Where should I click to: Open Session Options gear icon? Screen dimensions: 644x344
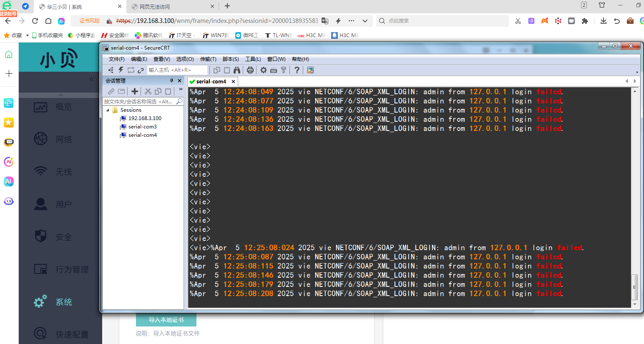point(264,70)
